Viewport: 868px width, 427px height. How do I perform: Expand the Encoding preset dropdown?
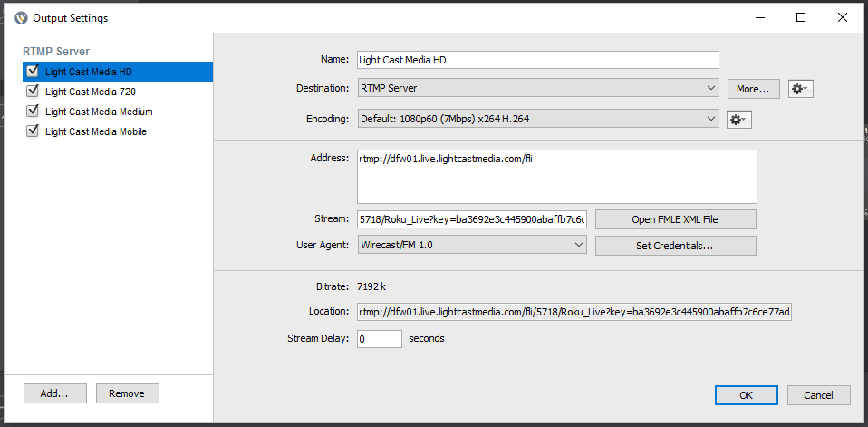click(x=538, y=119)
